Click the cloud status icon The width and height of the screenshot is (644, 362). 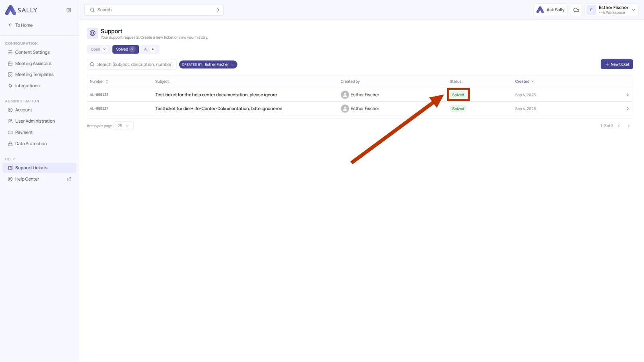576,10
